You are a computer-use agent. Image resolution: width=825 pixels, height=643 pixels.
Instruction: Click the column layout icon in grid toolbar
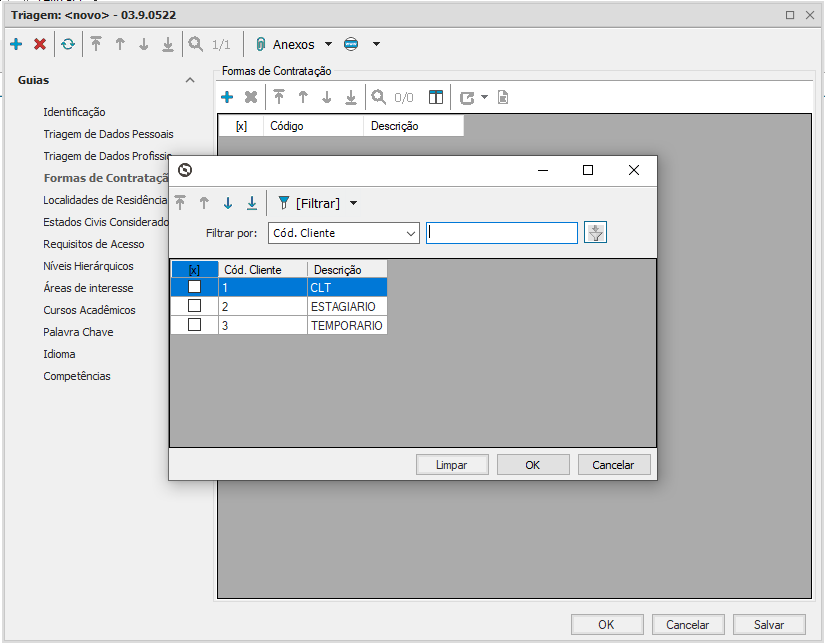pyautogui.click(x=435, y=97)
